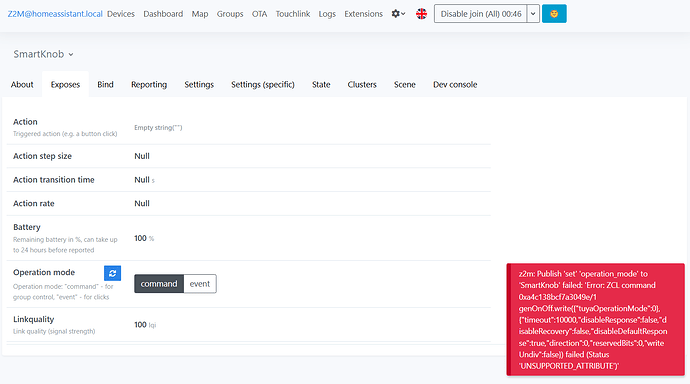Go to Devices in navigation bar
The width and height of the screenshot is (690, 384).
coord(121,14)
